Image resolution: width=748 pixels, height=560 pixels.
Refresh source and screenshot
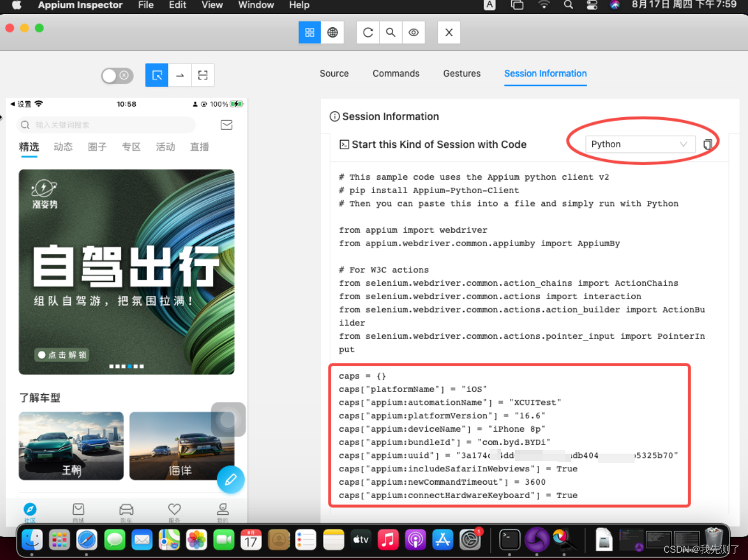click(x=368, y=32)
